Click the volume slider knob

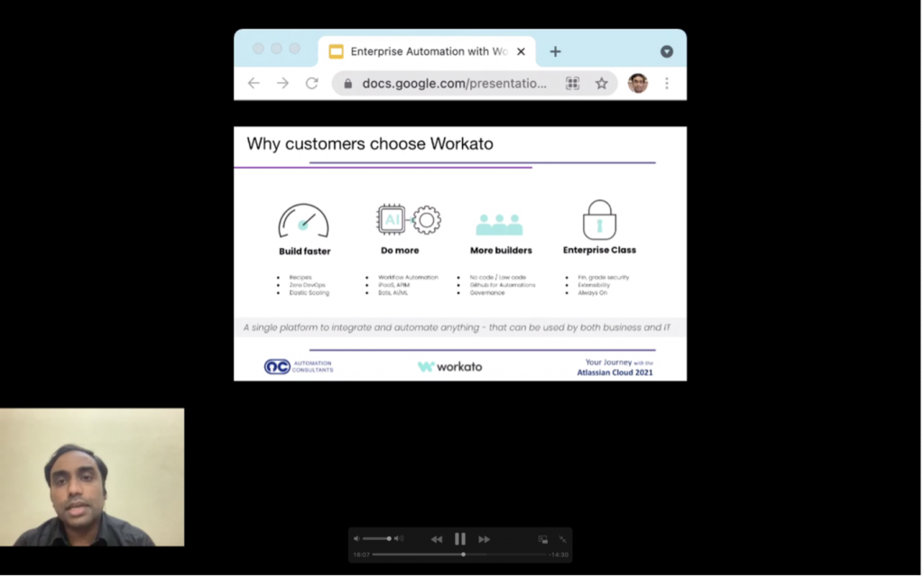pyautogui.click(x=389, y=538)
